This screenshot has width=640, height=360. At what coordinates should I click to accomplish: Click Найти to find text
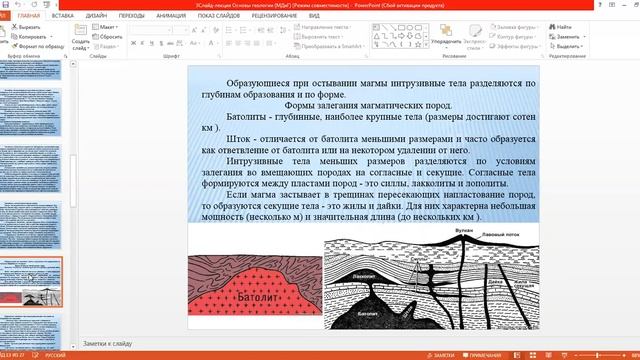tap(560, 27)
